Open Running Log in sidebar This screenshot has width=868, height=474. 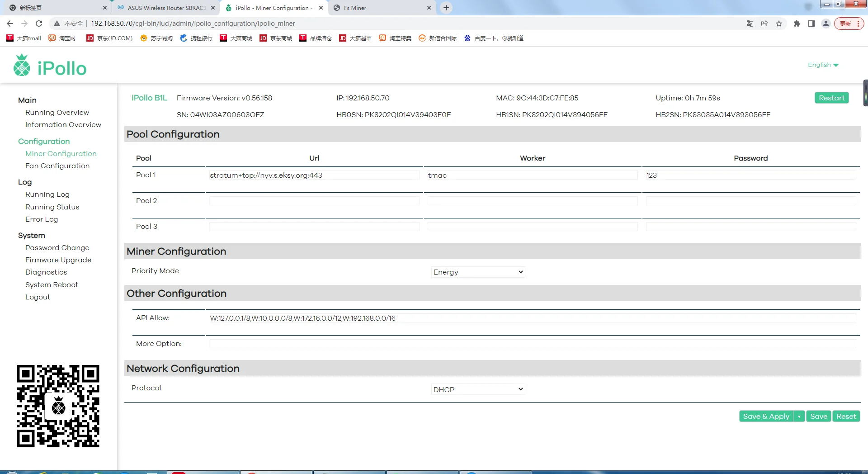pyautogui.click(x=47, y=194)
